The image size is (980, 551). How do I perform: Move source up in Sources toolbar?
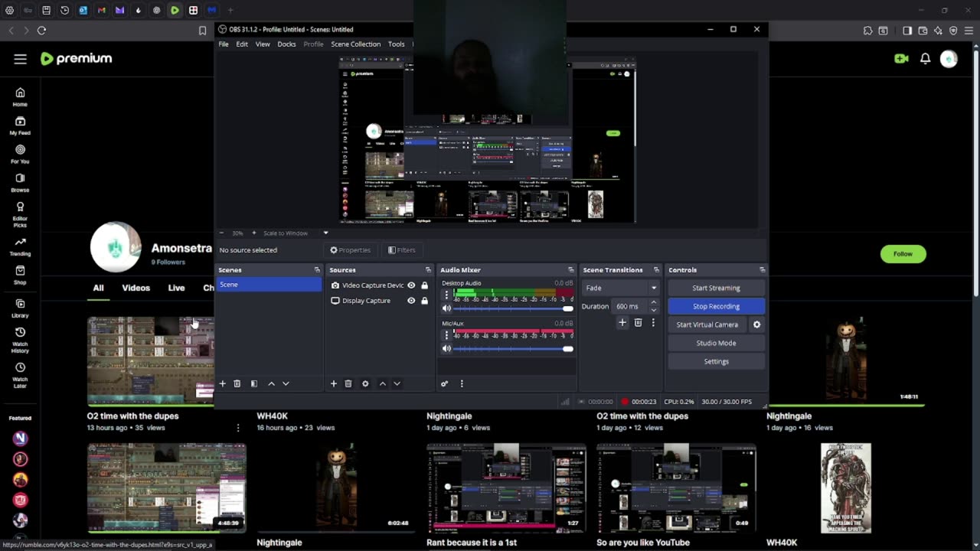(383, 383)
